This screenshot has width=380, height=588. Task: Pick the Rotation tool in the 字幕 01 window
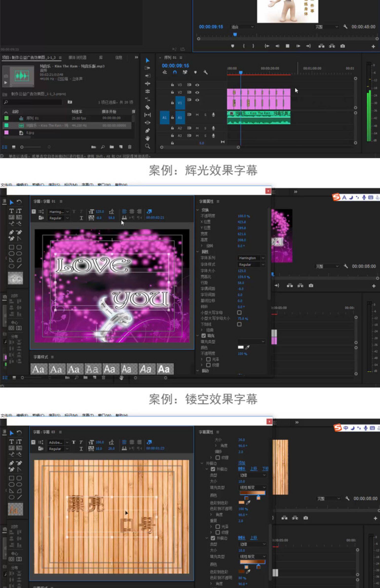tap(19, 202)
